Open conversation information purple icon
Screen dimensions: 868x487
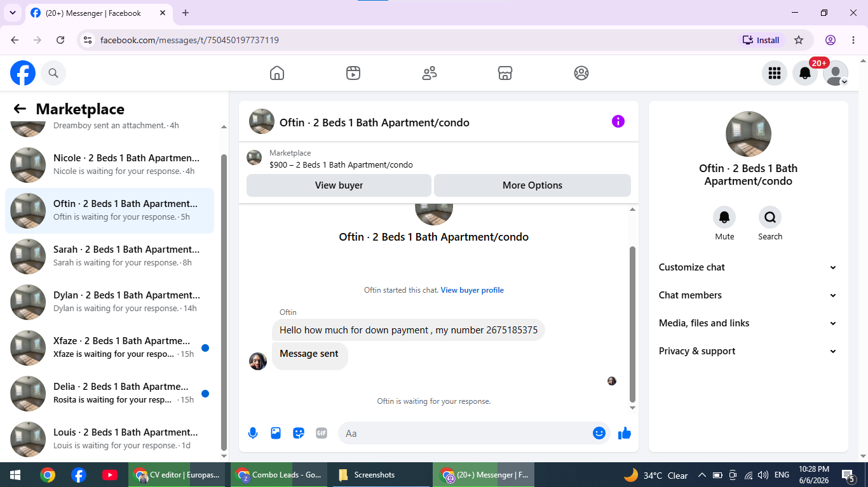tap(618, 121)
